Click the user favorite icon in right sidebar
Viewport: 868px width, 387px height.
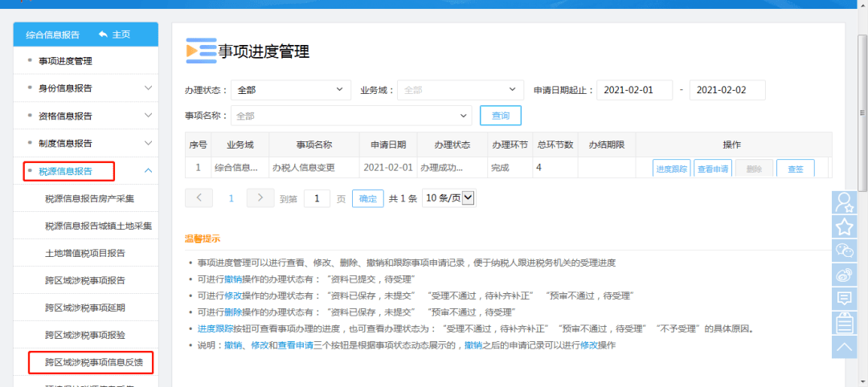tap(844, 202)
